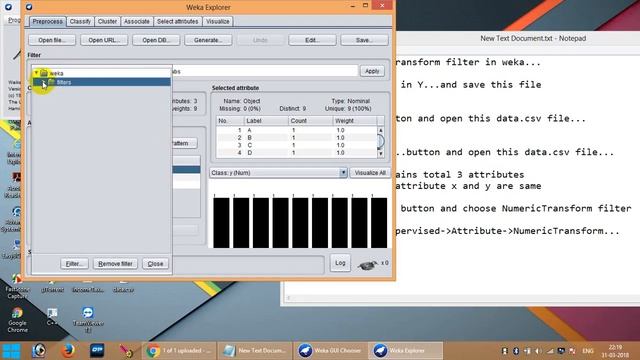Screen dimensions: 640x360
Task: Click the Label column header
Action: coord(266,121)
